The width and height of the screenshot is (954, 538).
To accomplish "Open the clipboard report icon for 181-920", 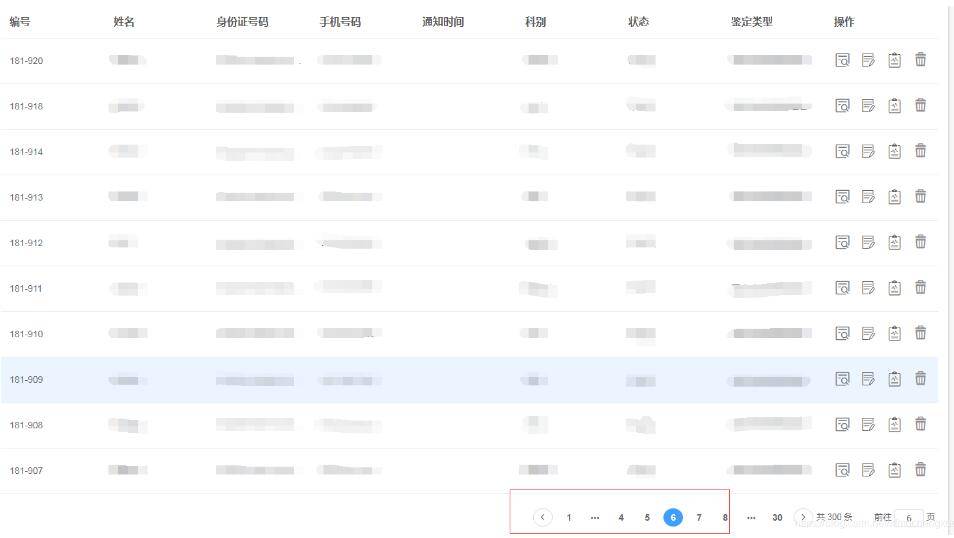I will (x=894, y=60).
